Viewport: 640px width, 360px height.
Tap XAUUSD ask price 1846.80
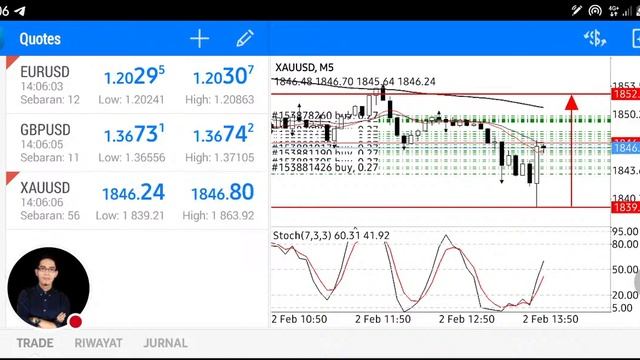[223, 193]
